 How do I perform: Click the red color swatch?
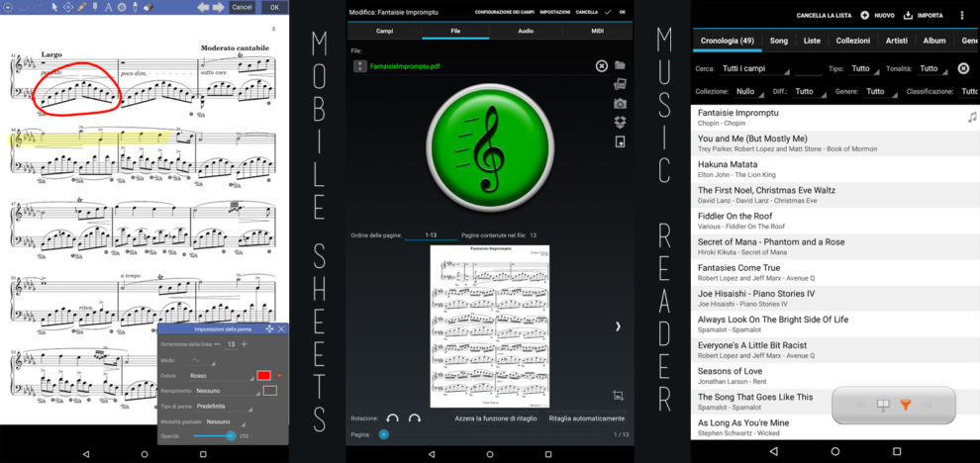point(263,376)
